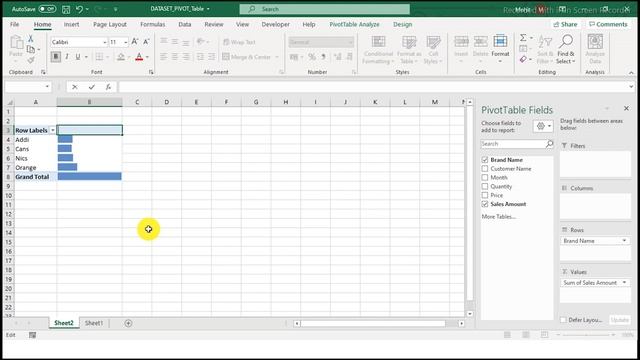
Task: Click the AutoSum sigma icon
Action: click(523, 38)
